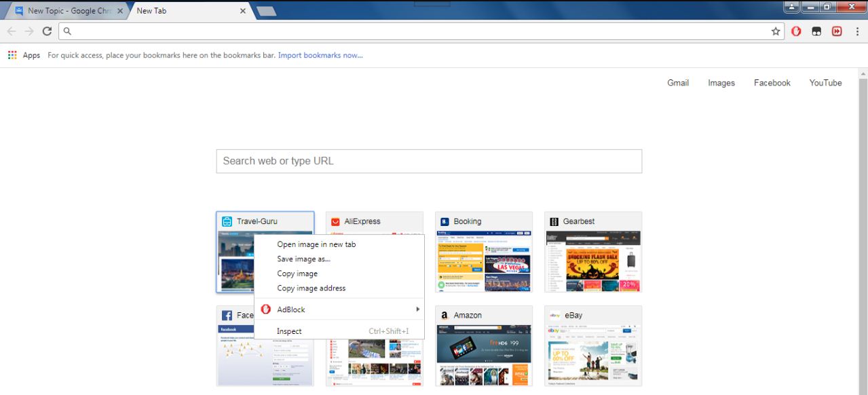The image size is (868, 395).
Task: Click the Import bookmarks now link
Action: click(320, 55)
